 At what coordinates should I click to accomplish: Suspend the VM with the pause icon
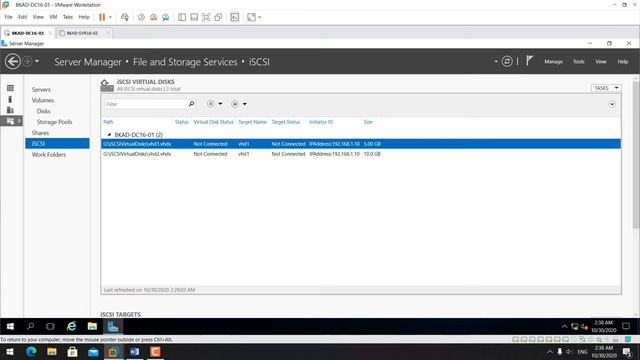pyautogui.click(x=102, y=17)
